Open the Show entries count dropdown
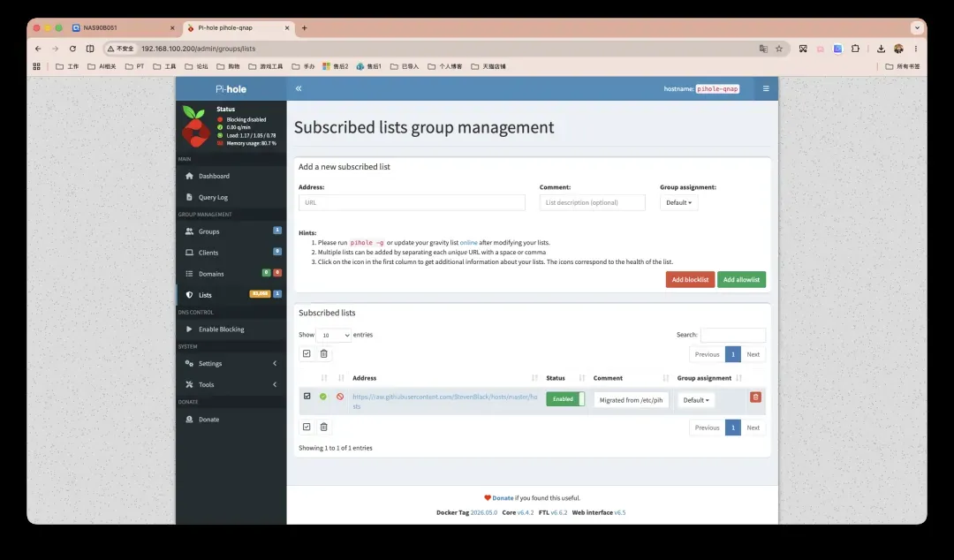Screen dimensions: 954x560 [333, 335]
